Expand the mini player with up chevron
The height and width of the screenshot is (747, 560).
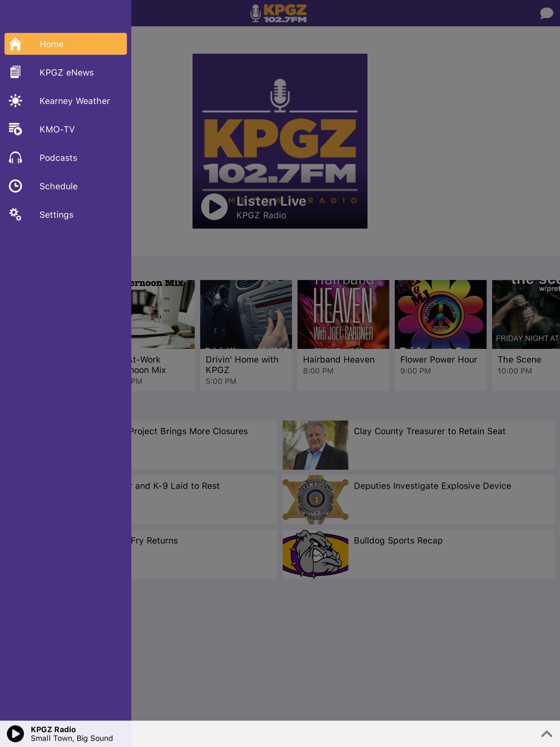[547, 734]
